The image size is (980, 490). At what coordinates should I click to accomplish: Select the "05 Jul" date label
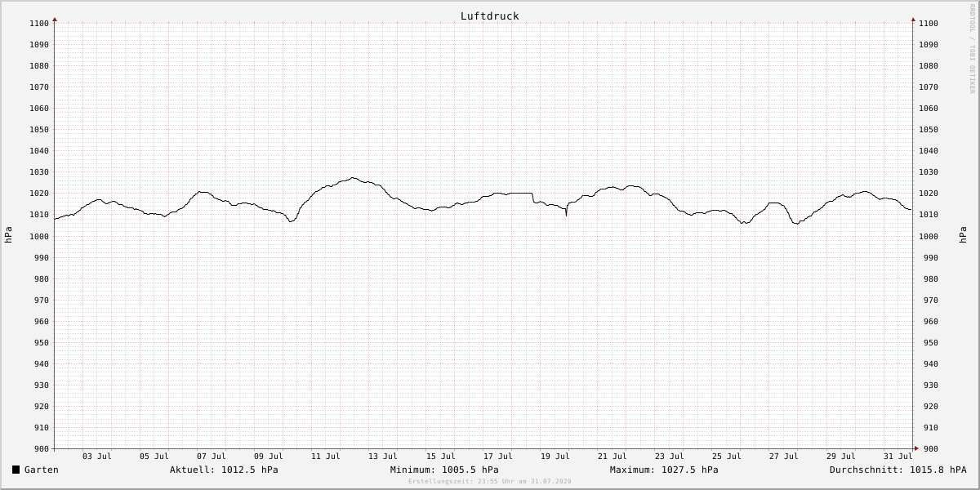(154, 457)
